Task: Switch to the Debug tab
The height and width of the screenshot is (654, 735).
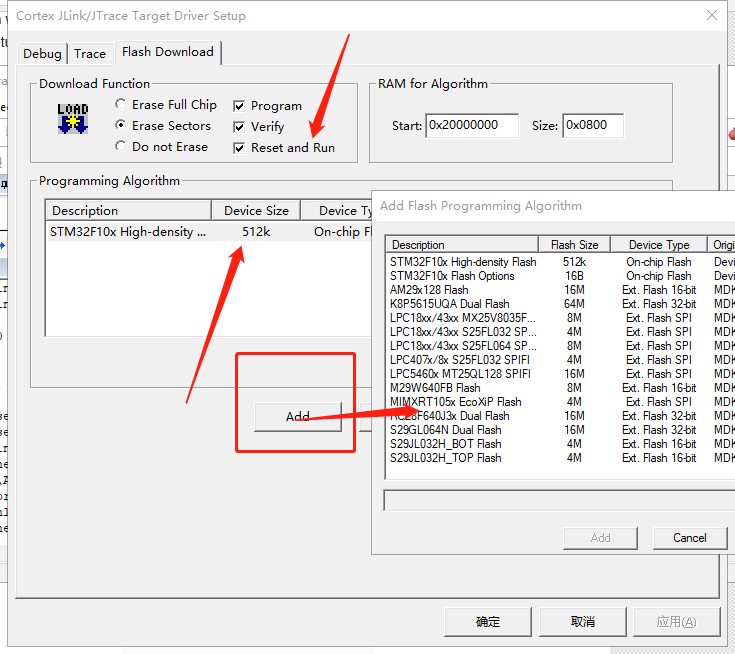Action: click(42, 53)
